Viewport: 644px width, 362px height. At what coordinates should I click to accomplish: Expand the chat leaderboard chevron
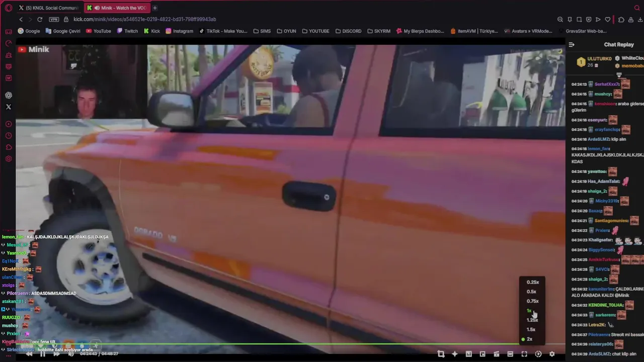619,75
